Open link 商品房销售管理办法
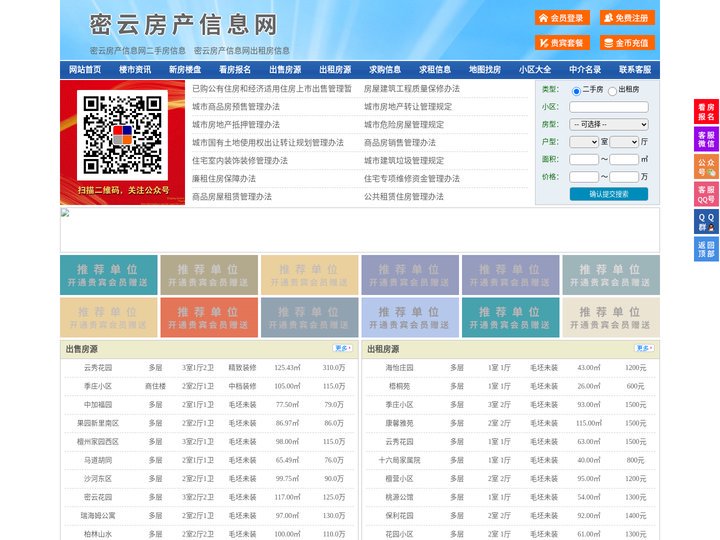 click(400, 142)
